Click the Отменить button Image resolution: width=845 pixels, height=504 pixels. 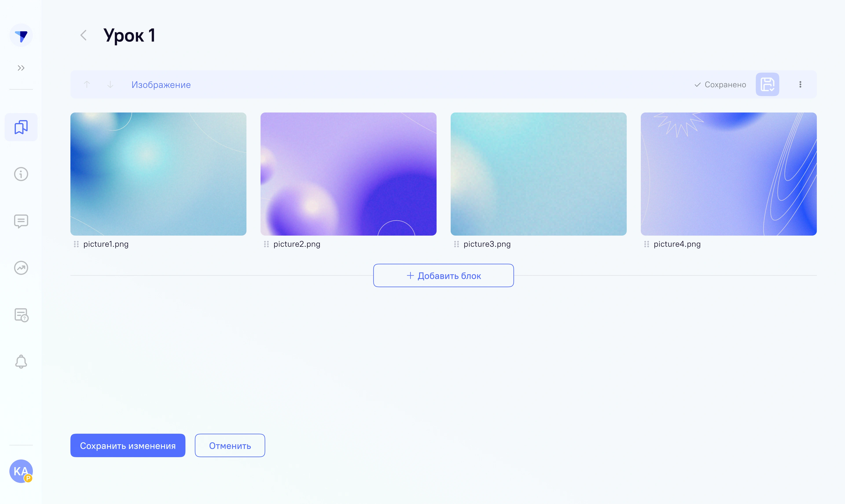[230, 445]
